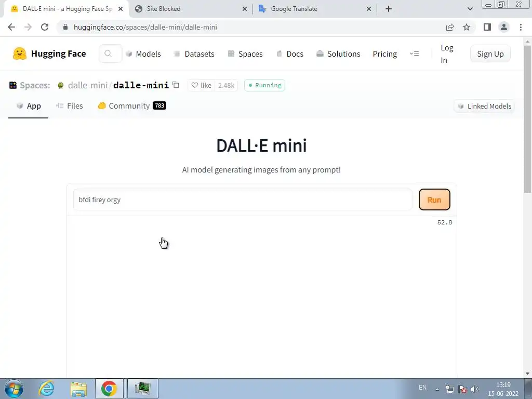View site security lock info
The width and height of the screenshot is (532, 399).
point(65,27)
